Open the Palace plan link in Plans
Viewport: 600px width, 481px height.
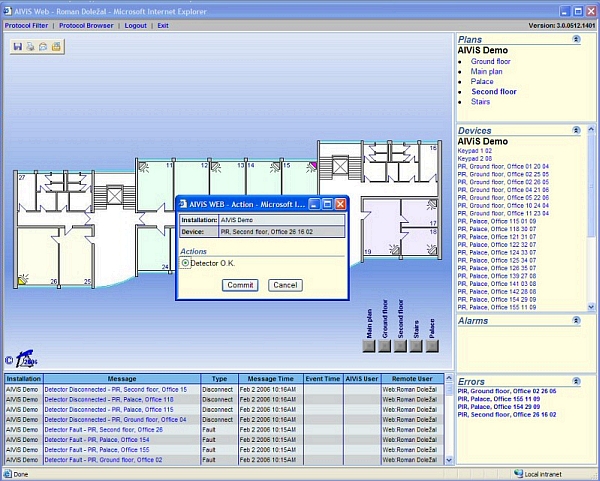[482, 82]
